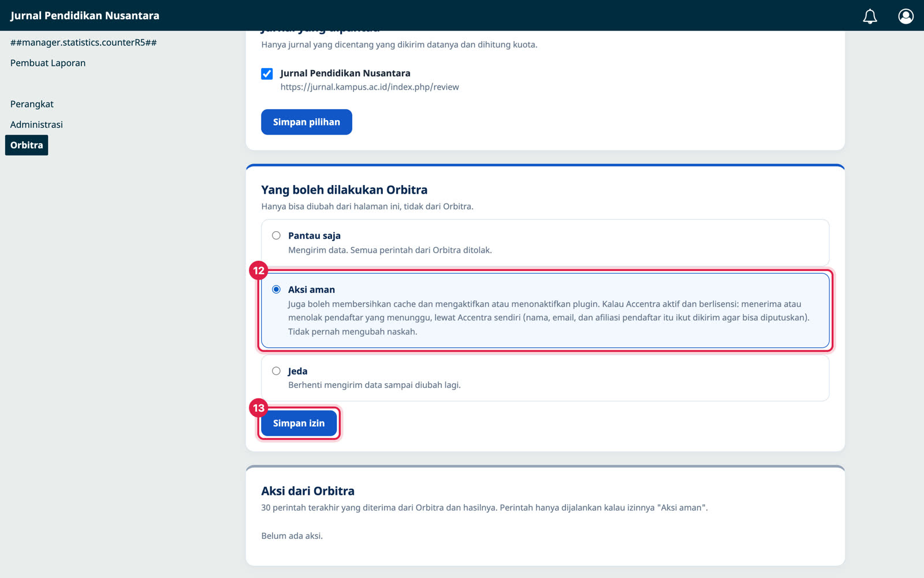Click the jurnal.kampus.ac.id review URL text
The height and width of the screenshot is (578, 924).
coord(370,87)
